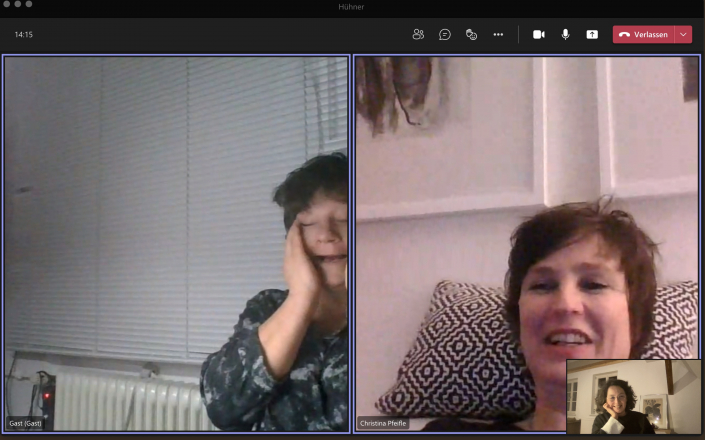Turn off the camera

click(539, 34)
